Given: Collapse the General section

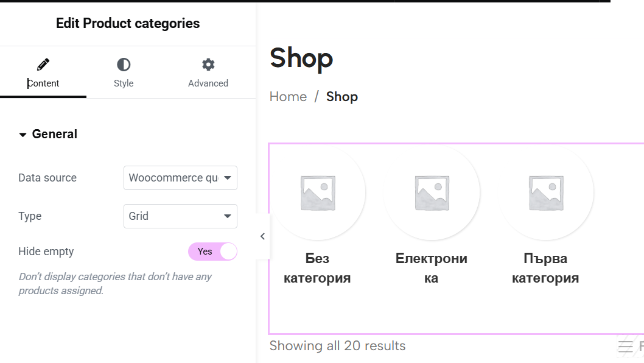Looking at the screenshot, I should pyautogui.click(x=48, y=134).
